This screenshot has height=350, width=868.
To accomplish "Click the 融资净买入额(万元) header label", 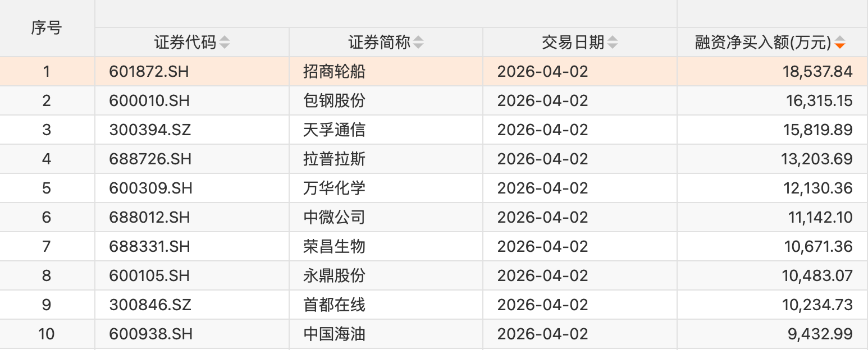I will point(762,43).
